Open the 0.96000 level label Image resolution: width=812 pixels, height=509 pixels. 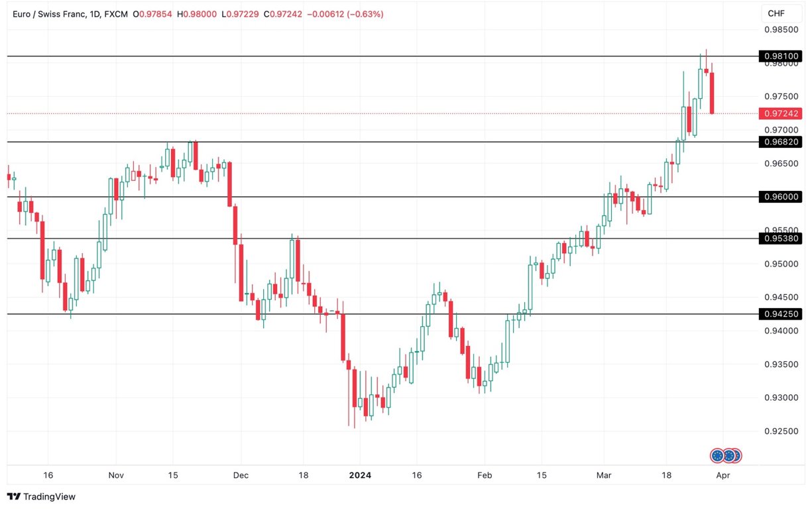782,197
